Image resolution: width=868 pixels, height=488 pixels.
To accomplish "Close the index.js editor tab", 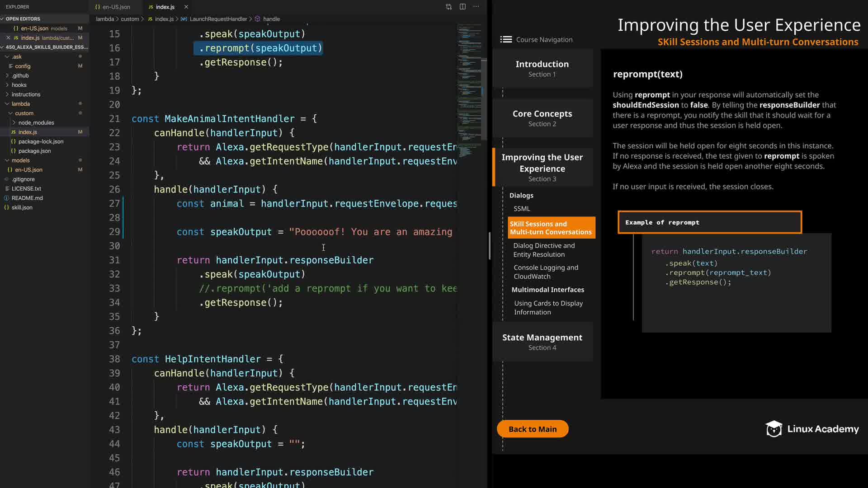I will pos(186,7).
